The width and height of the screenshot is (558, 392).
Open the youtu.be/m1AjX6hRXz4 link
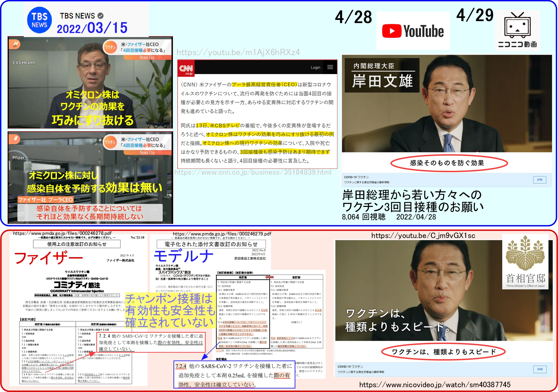pyautogui.click(x=238, y=52)
